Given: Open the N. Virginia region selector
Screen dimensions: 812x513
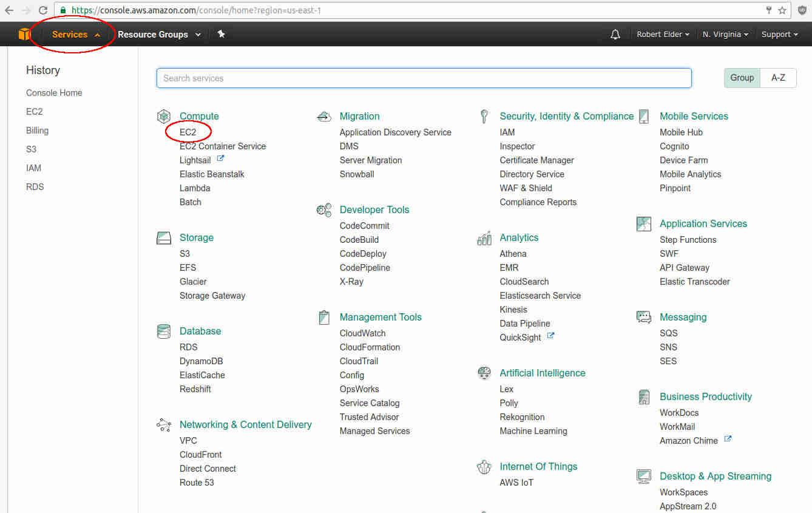Looking at the screenshot, I should 725,35.
